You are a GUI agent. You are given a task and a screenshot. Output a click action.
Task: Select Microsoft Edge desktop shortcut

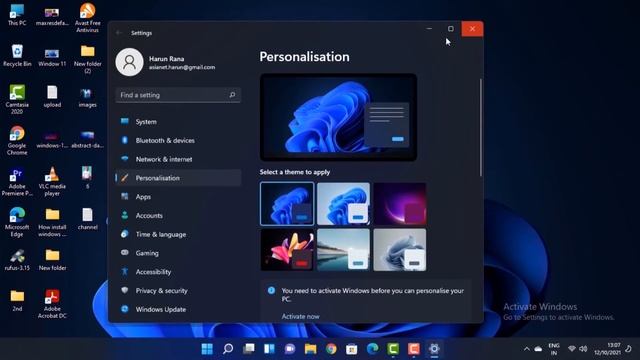pos(17,222)
